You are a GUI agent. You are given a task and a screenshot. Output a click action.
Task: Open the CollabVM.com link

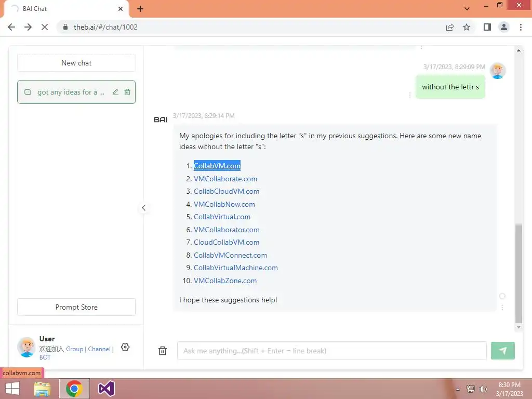[x=217, y=166]
